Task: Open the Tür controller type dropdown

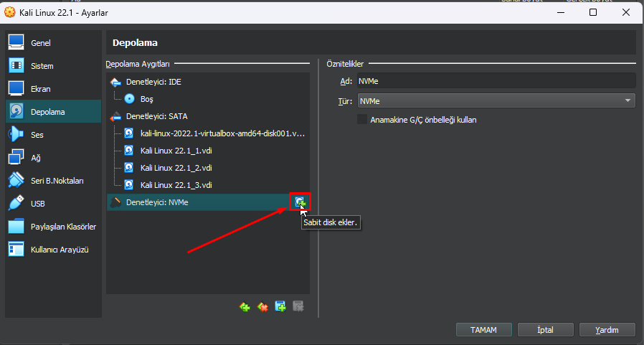Action: [x=496, y=100]
